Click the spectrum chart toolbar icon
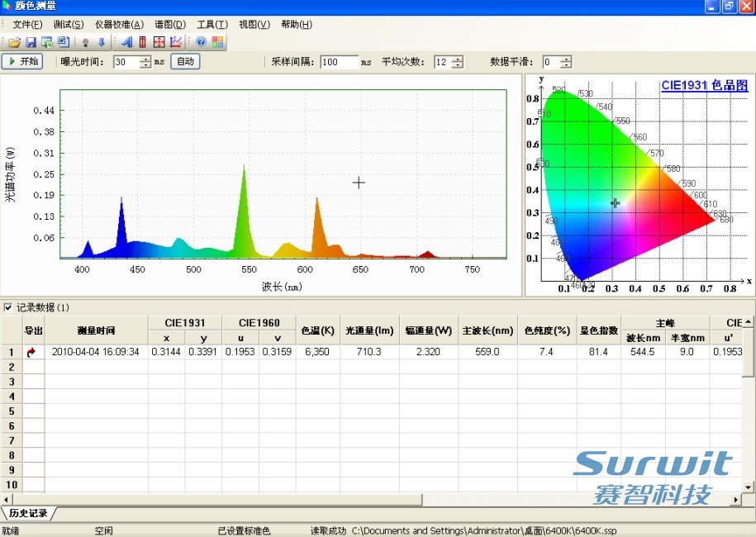This screenshot has width=756, height=537. coord(176,42)
